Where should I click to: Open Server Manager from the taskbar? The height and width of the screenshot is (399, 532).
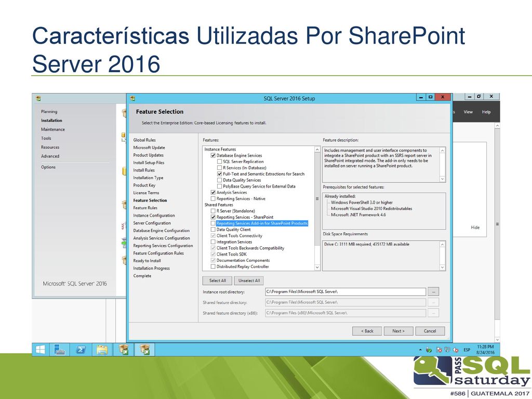pos(60,350)
